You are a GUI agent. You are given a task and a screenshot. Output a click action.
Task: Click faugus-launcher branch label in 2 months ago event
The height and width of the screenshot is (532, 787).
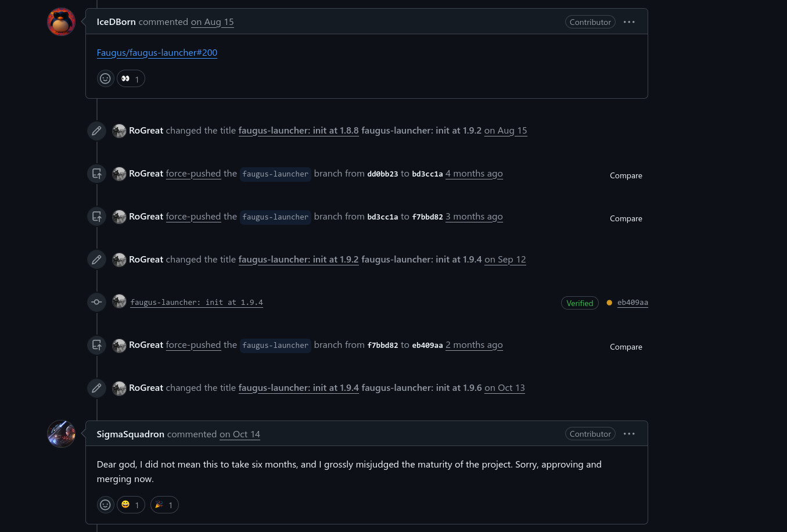coord(275,346)
